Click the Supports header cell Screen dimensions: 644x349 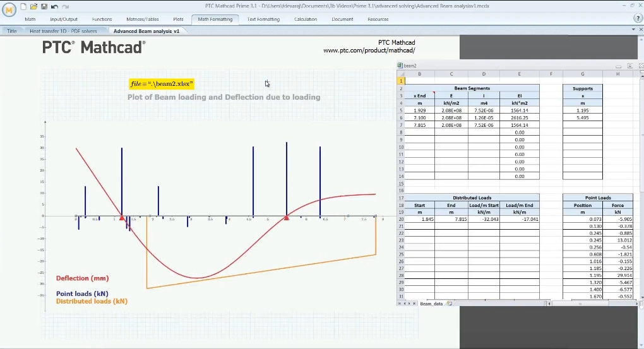(582, 88)
